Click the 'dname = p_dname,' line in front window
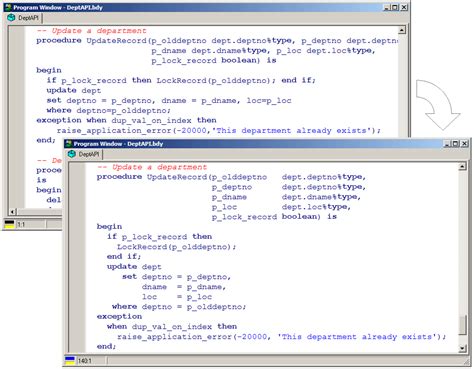Image resolution: width=474 pixels, height=369 pixels. pyautogui.click(x=184, y=287)
